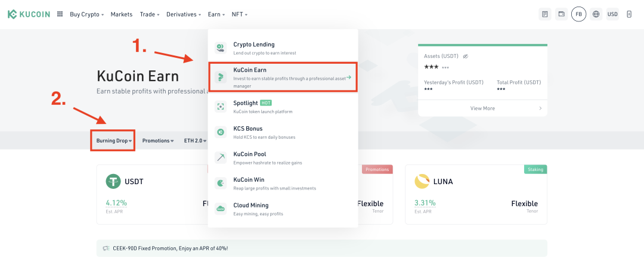The height and width of the screenshot is (261, 644).
Task: Open the apps grid icon
Action: click(60, 14)
